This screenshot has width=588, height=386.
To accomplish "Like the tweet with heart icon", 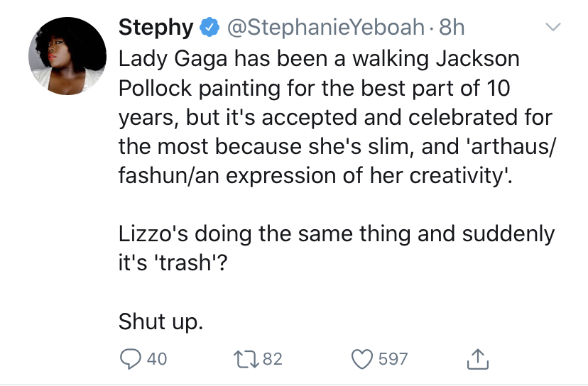I will pyautogui.click(x=362, y=358).
